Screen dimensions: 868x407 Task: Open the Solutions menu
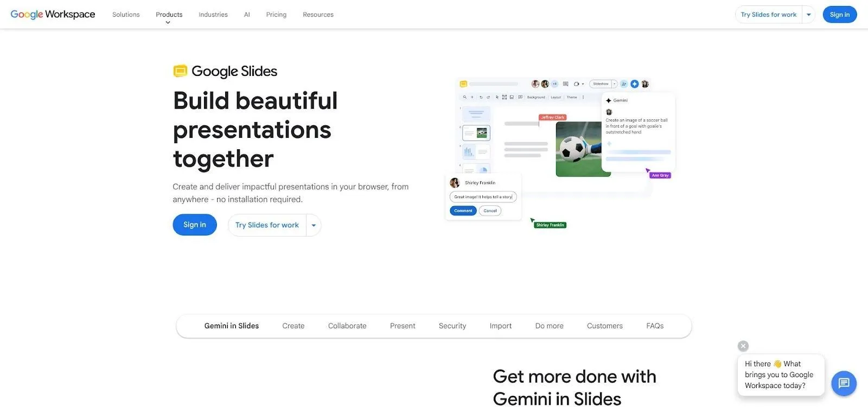pyautogui.click(x=126, y=15)
